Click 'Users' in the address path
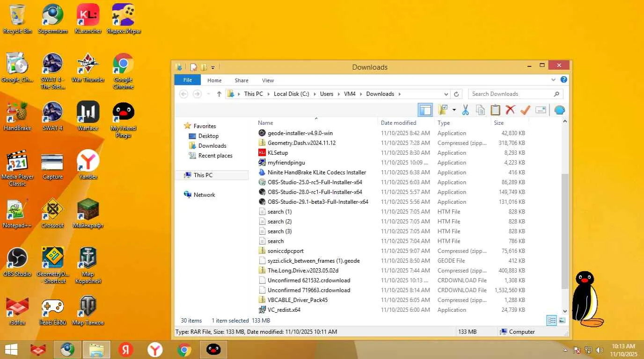The width and height of the screenshot is (644, 359). pos(327,94)
